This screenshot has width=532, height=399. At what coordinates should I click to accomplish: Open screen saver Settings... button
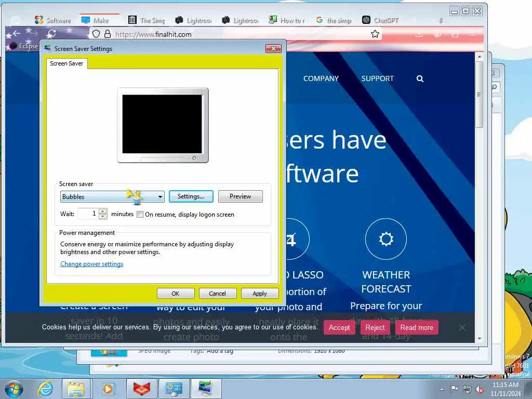pos(191,196)
